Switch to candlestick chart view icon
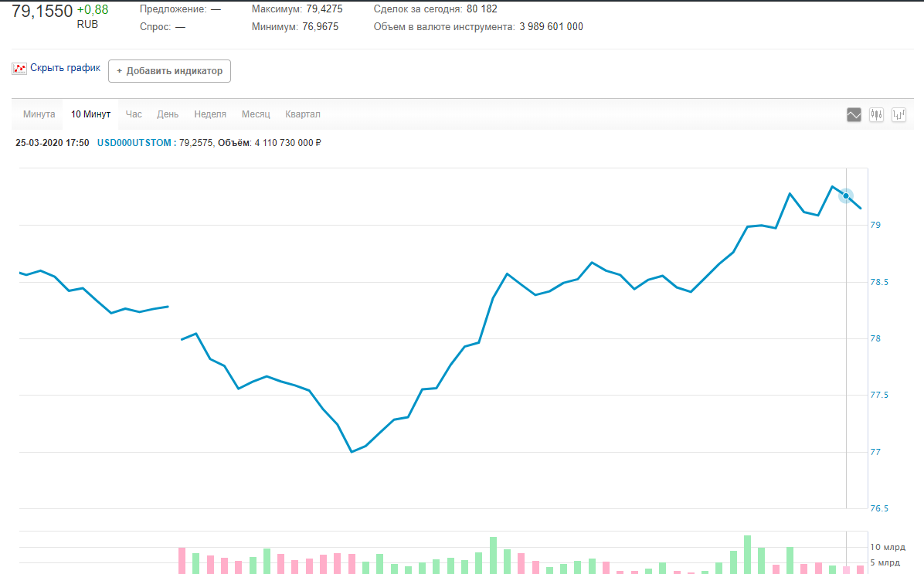 [x=876, y=115]
